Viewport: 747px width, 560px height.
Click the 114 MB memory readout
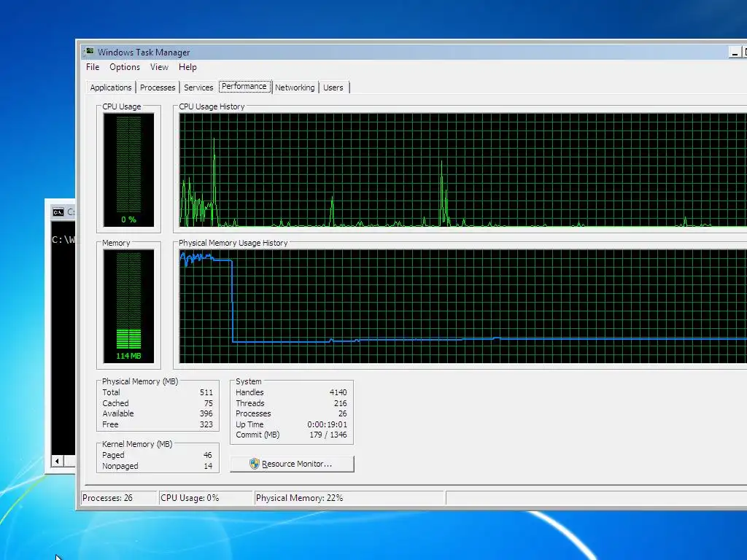(x=128, y=356)
